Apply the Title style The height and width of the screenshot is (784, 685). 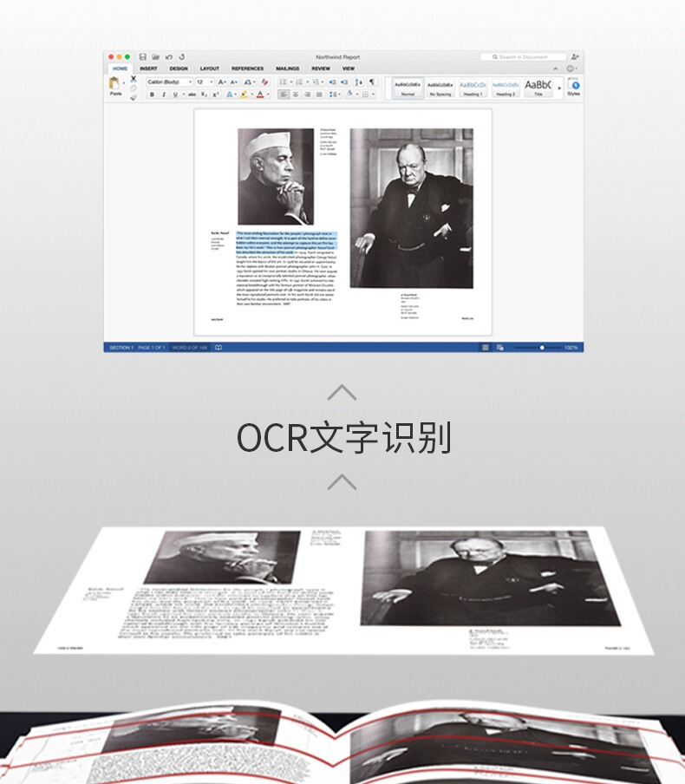pos(538,88)
